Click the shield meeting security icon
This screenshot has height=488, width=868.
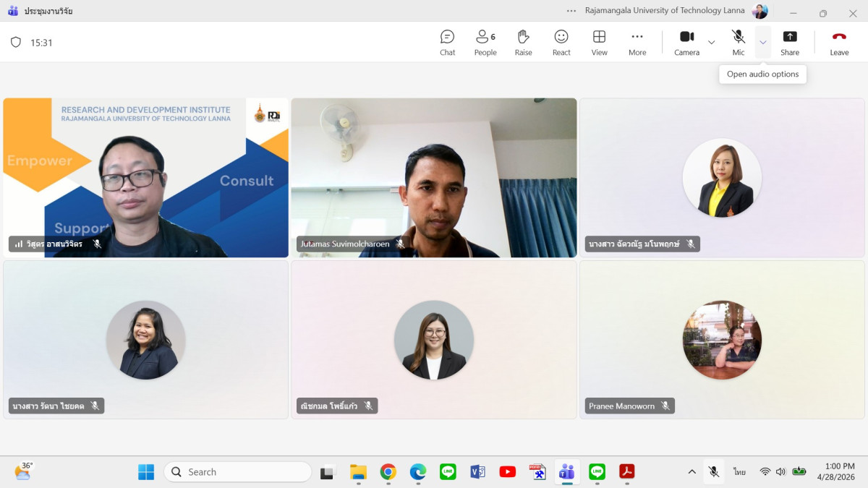click(16, 43)
